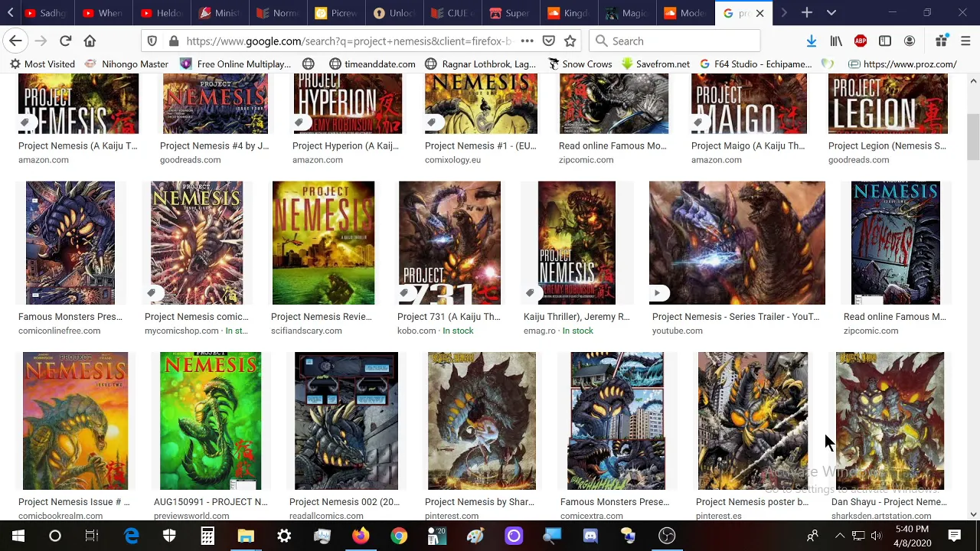Open Windows Settings gear from taskbar
Viewport: 980px width, 551px height.
[x=284, y=536]
